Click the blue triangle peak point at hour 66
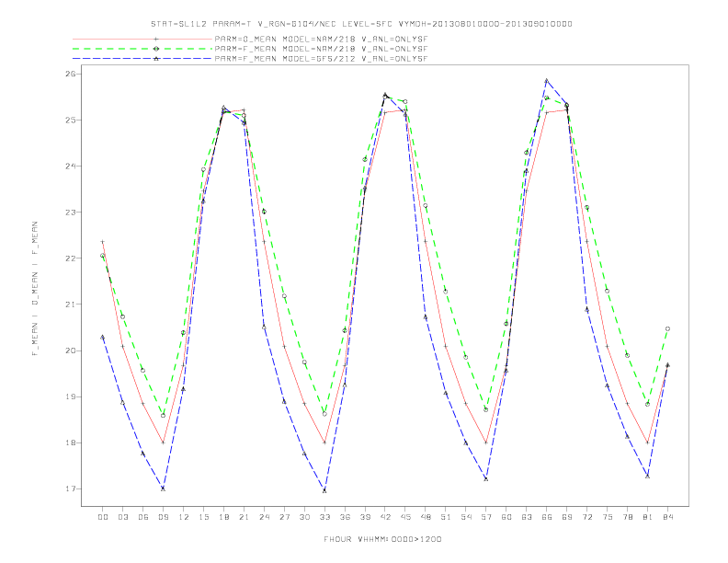The height and width of the screenshot is (563, 728). (547, 81)
